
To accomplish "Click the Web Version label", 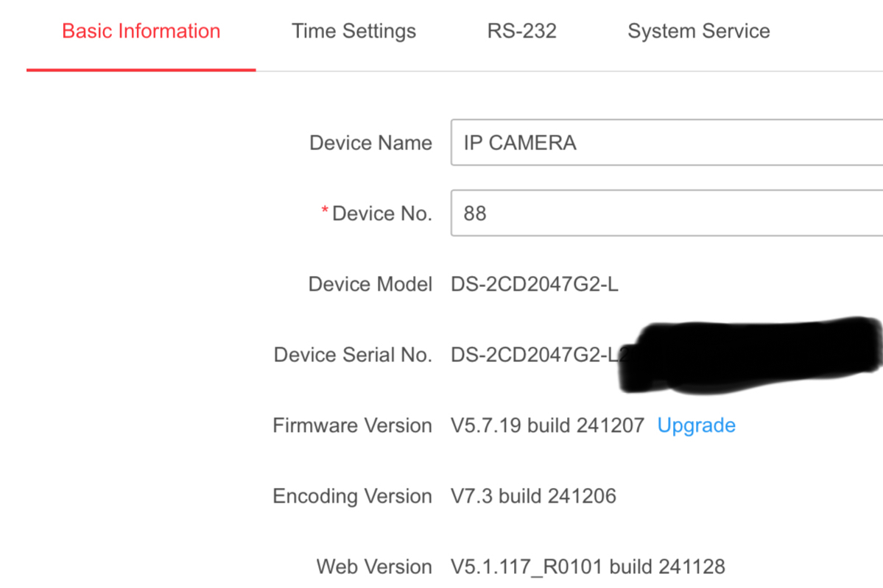I will click(x=374, y=567).
